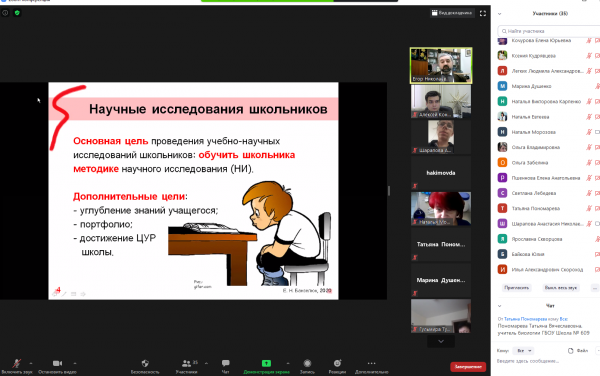Click the green encryption shield icon
Image resolution: width=600 pixels, height=376 pixels.
pos(17,13)
